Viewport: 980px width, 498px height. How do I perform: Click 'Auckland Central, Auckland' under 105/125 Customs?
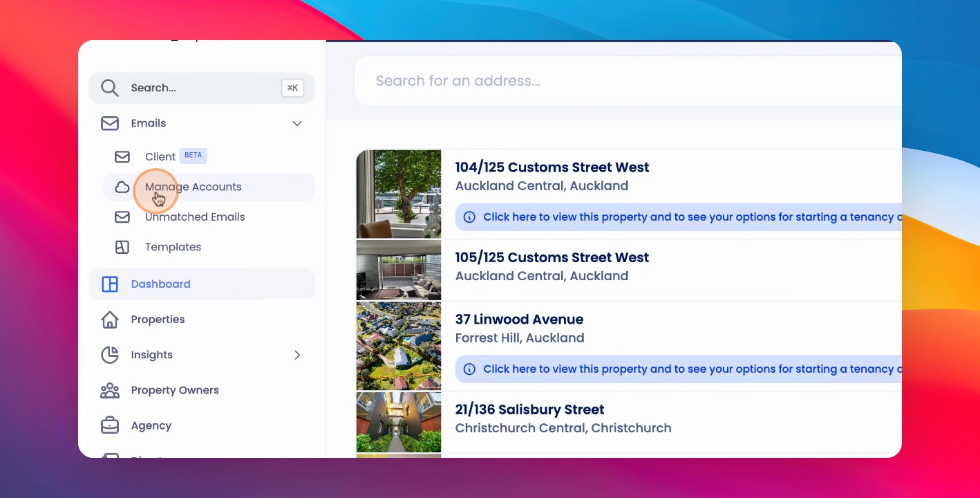[x=542, y=276]
